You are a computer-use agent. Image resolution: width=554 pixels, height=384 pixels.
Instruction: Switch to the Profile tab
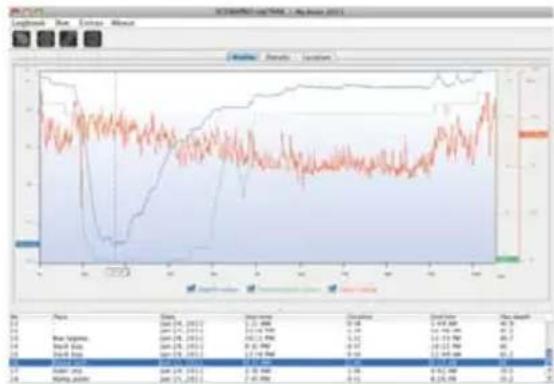click(x=243, y=57)
